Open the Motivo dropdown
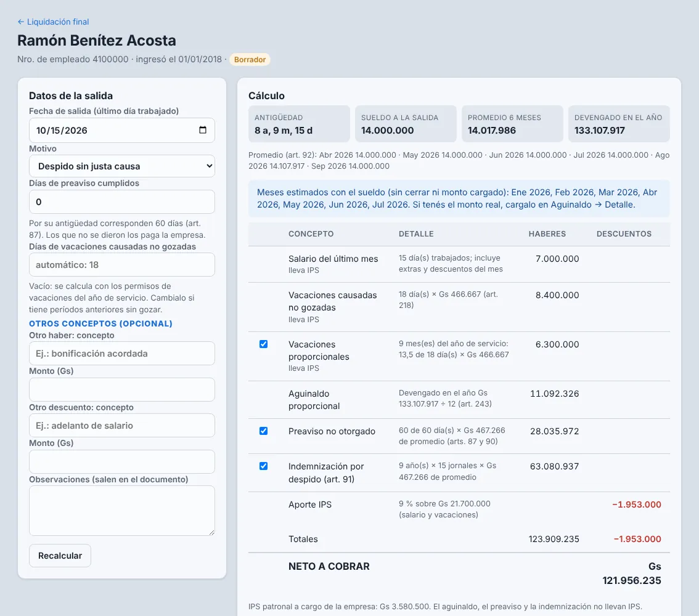Image resolution: width=699 pixels, height=616 pixels. click(x=121, y=166)
